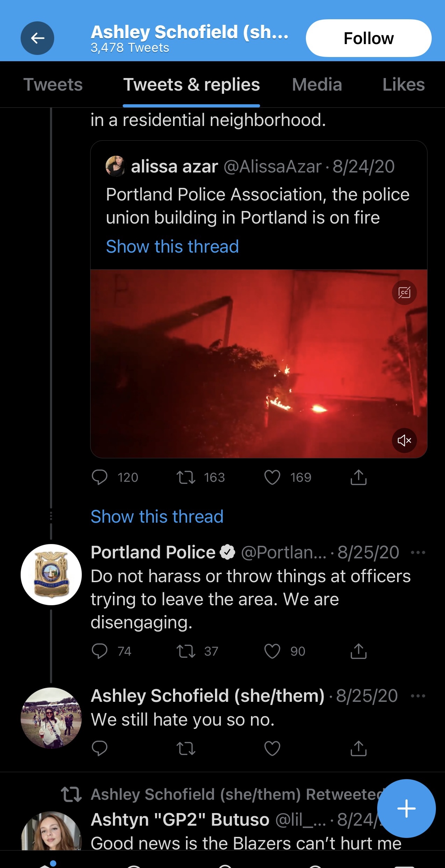
Task: Toggle closed captions on the video
Action: point(404,292)
